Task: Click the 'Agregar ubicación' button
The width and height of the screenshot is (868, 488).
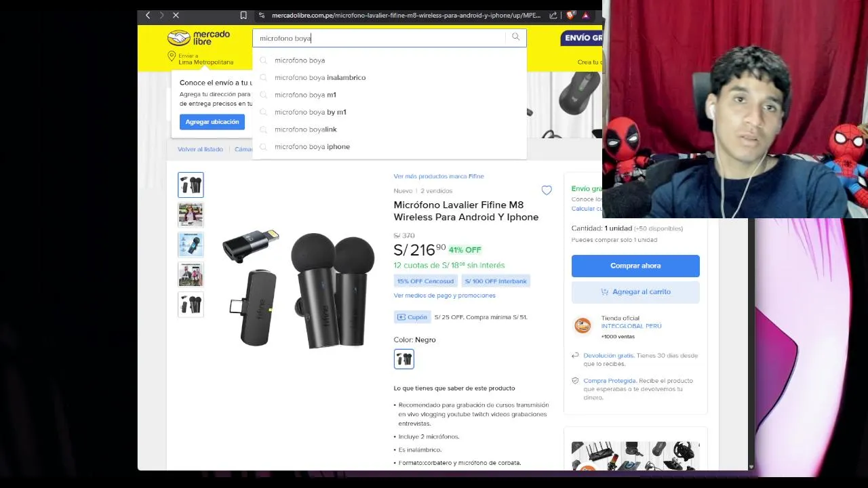Action: coord(212,122)
